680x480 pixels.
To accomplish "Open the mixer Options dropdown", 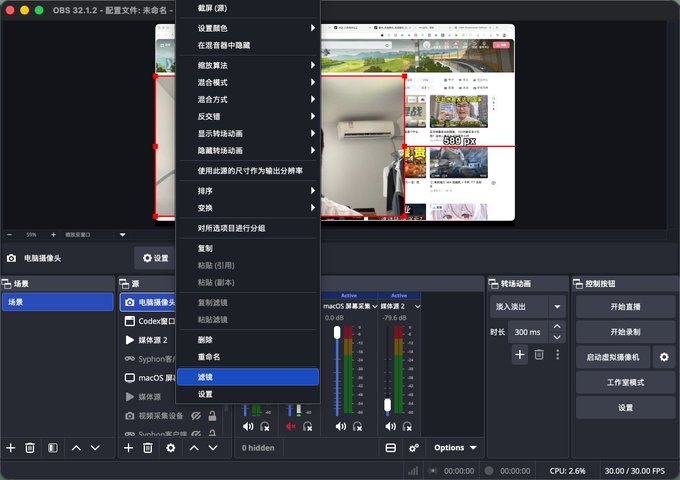I will [455, 447].
